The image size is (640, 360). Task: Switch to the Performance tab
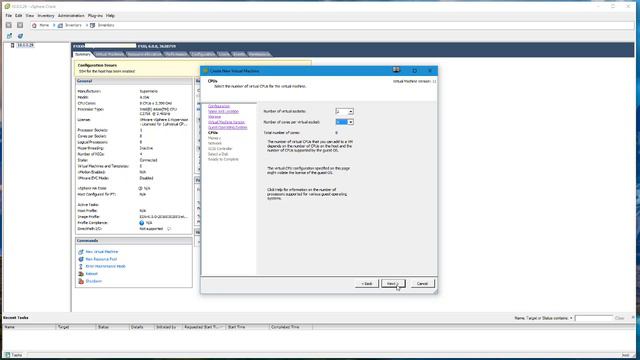pyautogui.click(x=176, y=54)
